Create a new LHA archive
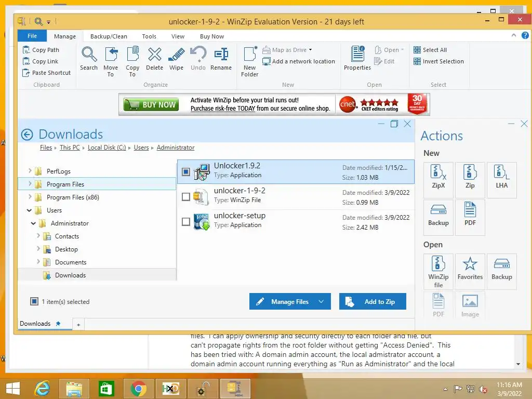 click(501, 180)
